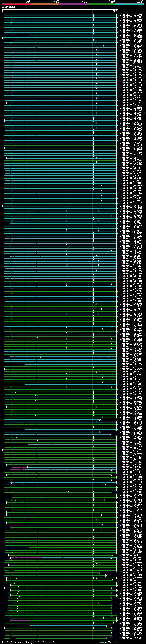146x644 pixels.
Task: Click label UniRef100_A6SBS3
Action: pos(131,286)
